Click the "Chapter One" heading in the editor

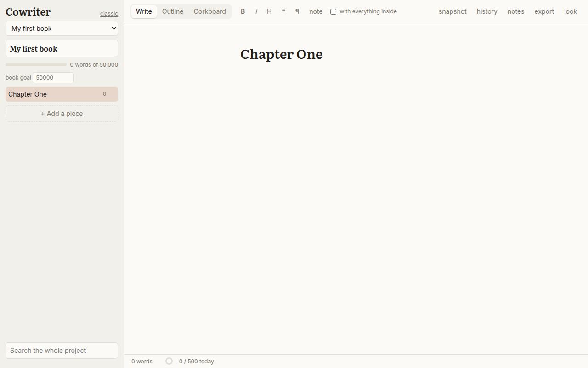pos(282,54)
